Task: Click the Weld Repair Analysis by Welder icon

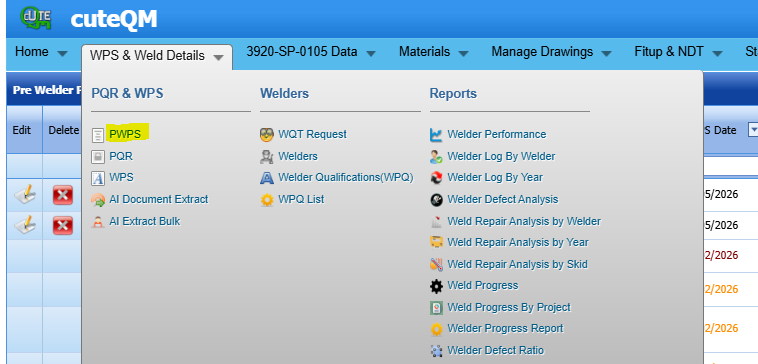Action: [x=436, y=222]
